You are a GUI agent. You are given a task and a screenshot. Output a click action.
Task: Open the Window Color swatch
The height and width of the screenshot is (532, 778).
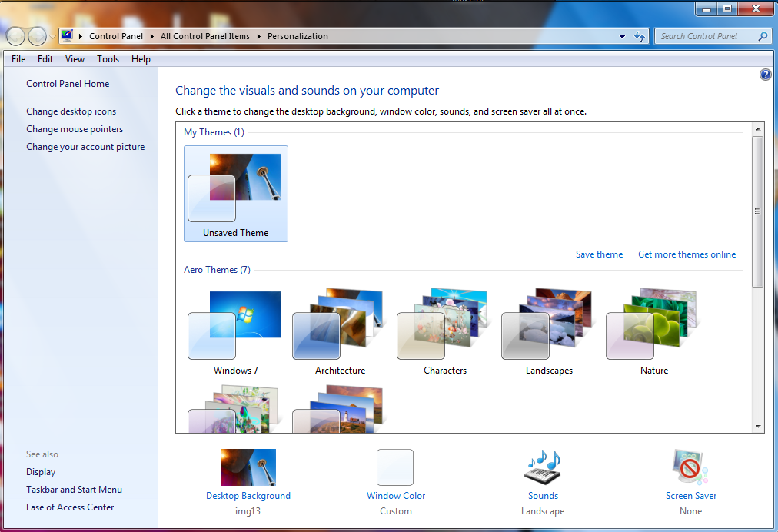tap(395, 467)
